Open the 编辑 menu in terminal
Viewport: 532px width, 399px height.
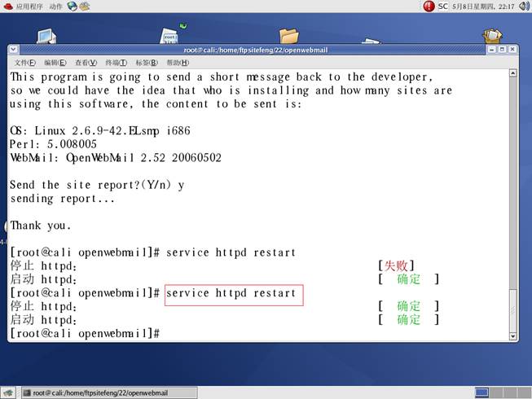(55, 63)
